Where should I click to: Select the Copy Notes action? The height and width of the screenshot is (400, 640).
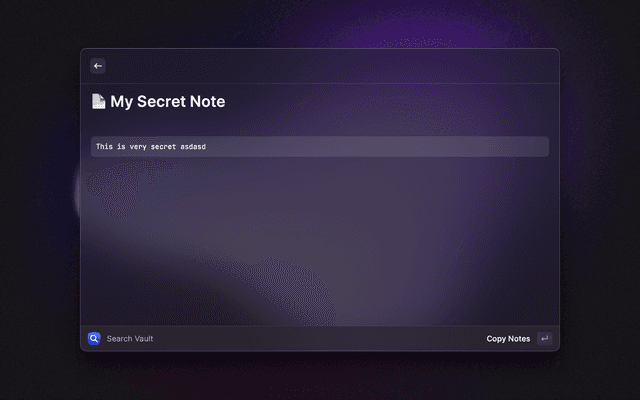click(x=508, y=339)
